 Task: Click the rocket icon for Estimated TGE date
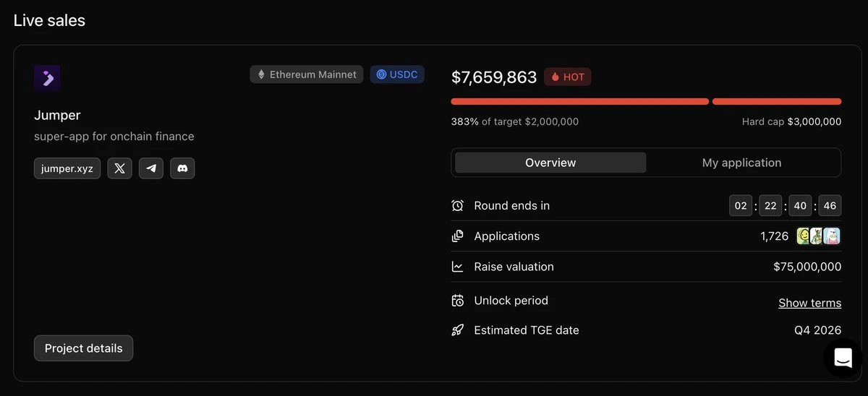pyautogui.click(x=457, y=330)
